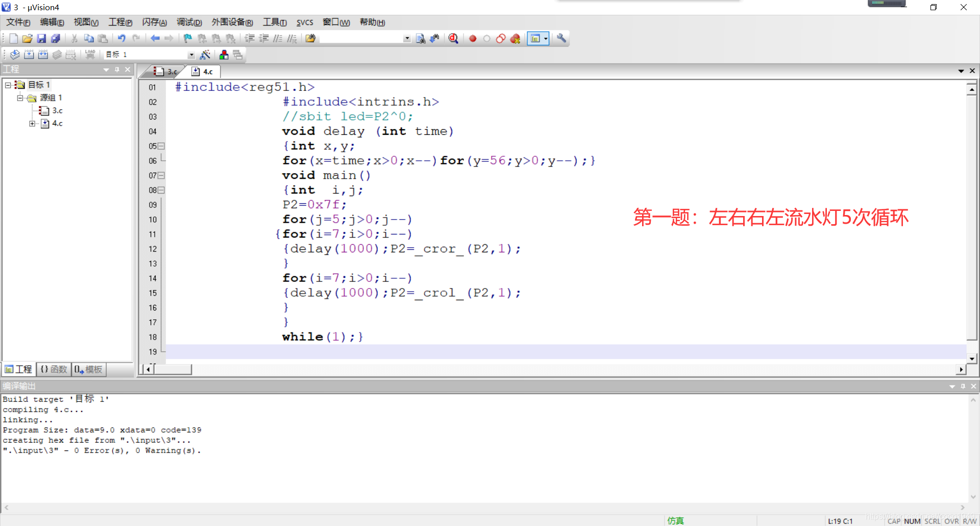Comment selection icon
Screen dimensions: 980x526
278,38
